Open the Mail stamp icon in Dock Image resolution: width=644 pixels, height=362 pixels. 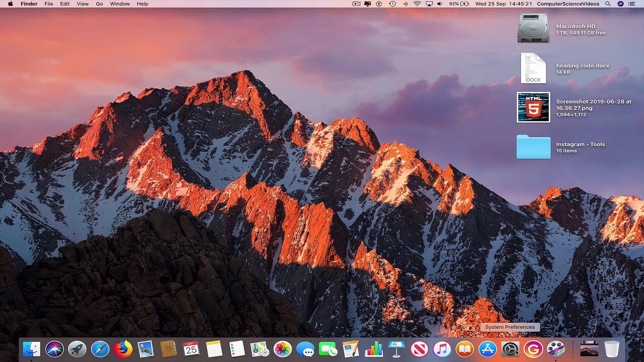pos(146,349)
